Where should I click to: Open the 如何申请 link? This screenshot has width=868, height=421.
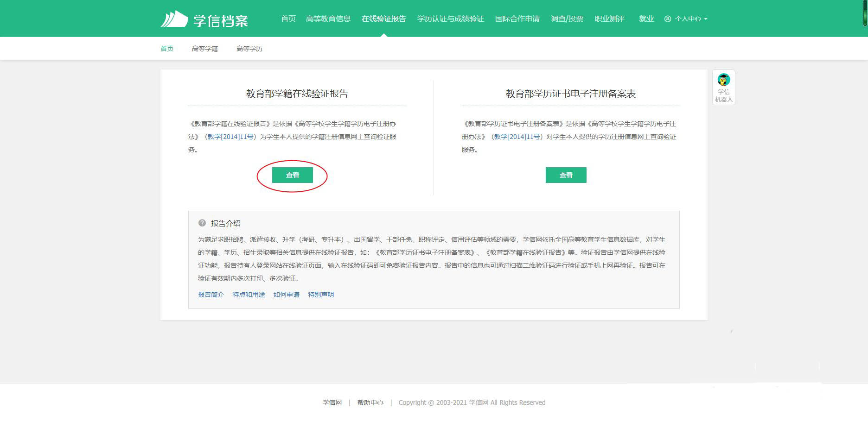click(x=287, y=295)
